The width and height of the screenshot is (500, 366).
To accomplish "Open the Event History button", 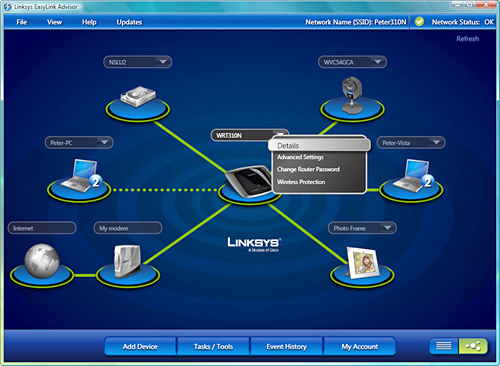I will tap(287, 347).
